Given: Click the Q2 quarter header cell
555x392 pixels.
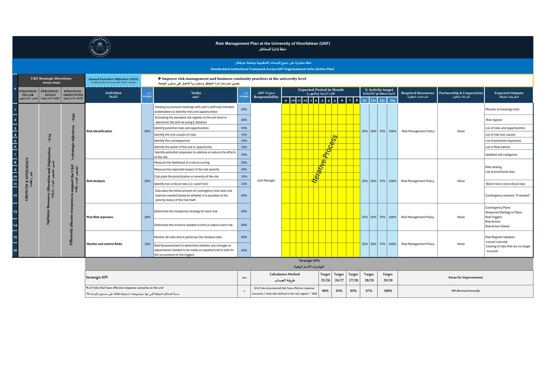Looking at the screenshot, I should coord(373,100).
